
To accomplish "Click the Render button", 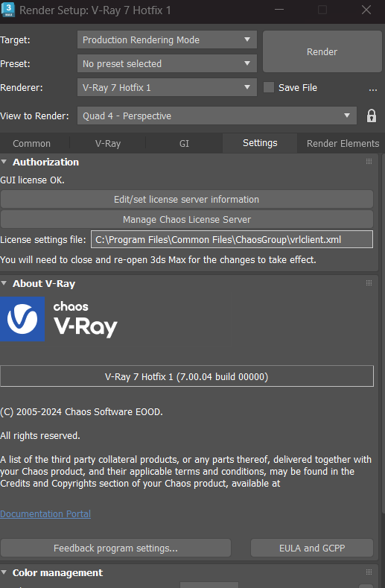I will [x=322, y=51].
